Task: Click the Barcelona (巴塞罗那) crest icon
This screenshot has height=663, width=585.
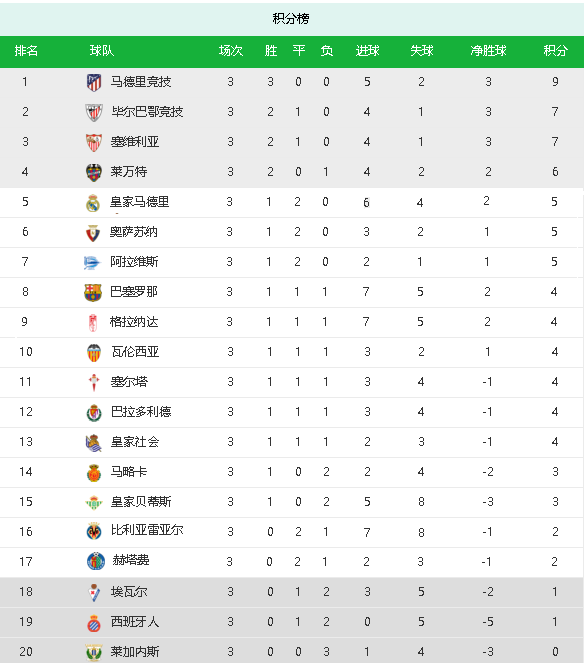Action: tap(93, 292)
